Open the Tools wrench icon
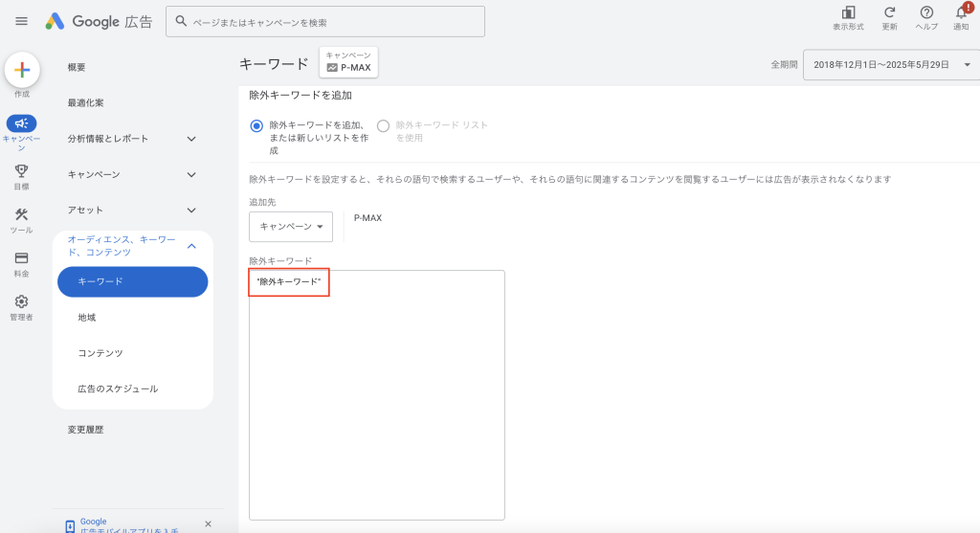This screenshot has width=980, height=533. (21, 214)
